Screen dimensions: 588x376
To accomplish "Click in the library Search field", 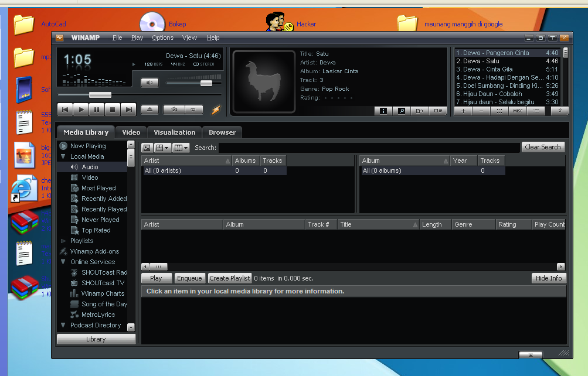I will coord(369,148).
